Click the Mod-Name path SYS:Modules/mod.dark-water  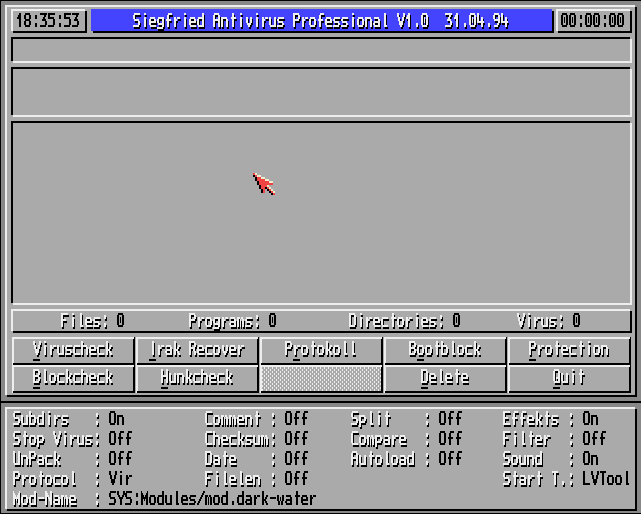[x=212, y=499]
